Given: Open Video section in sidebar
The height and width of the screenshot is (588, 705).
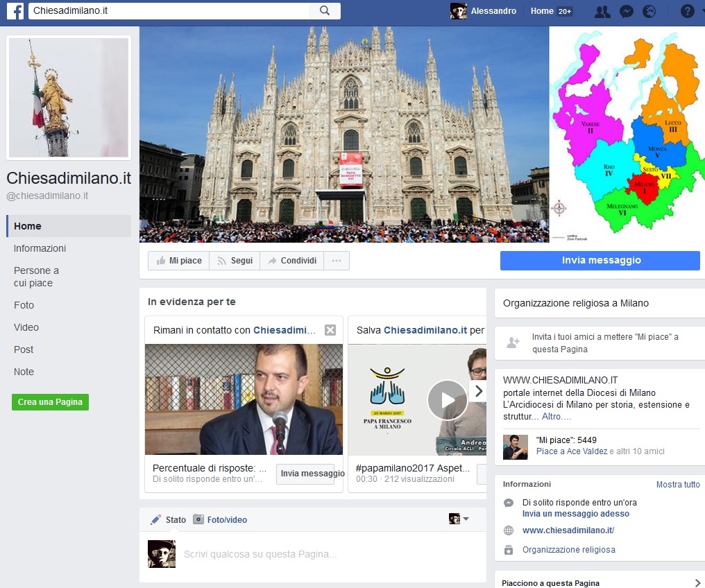Looking at the screenshot, I should (26, 327).
